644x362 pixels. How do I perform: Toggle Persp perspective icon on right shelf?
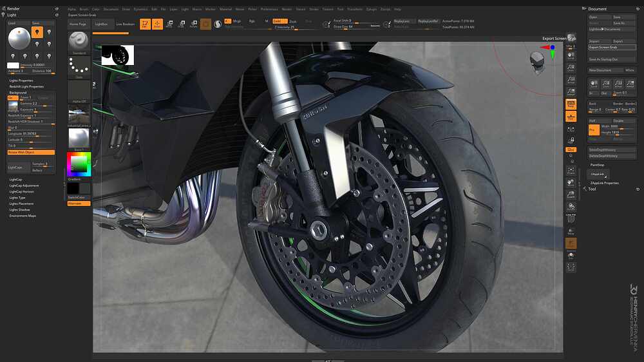coord(571,104)
